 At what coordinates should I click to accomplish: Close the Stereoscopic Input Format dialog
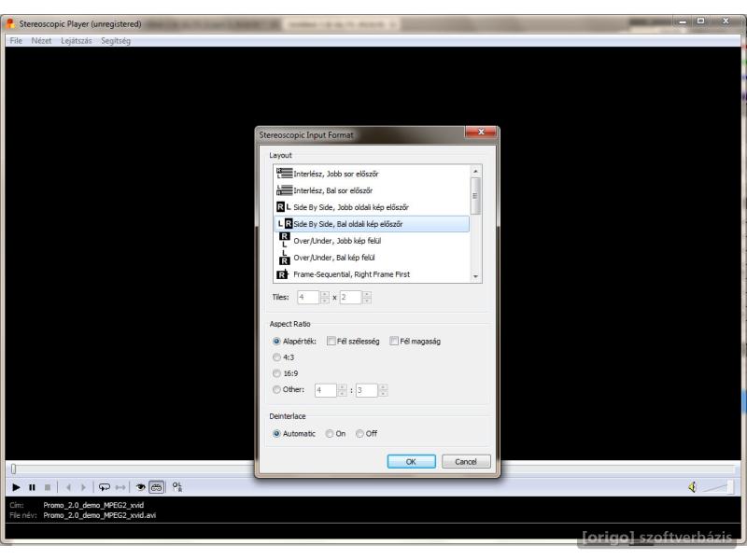(481, 132)
